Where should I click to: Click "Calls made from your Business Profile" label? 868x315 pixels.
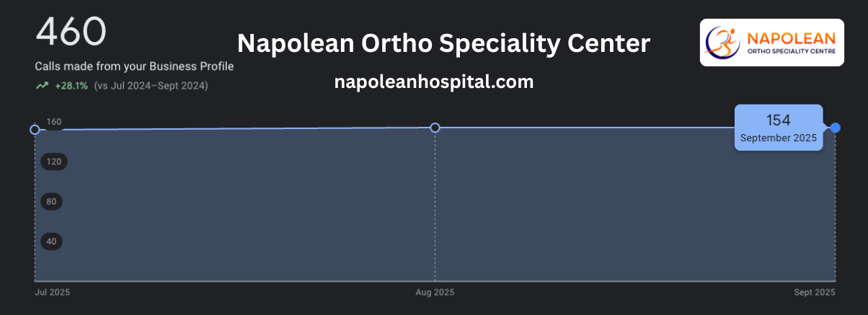[134, 66]
